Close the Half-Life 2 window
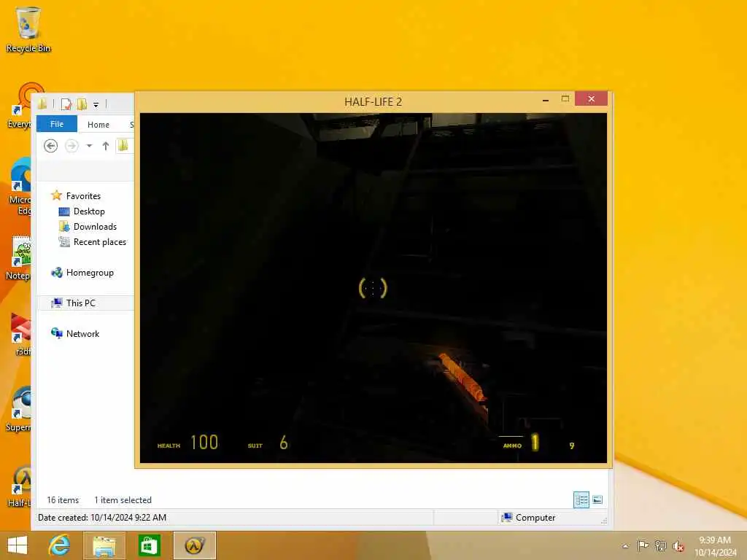 tap(591, 98)
